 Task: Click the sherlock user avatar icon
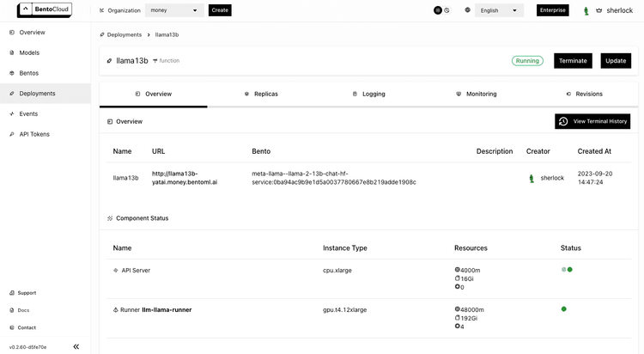[586, 10]
